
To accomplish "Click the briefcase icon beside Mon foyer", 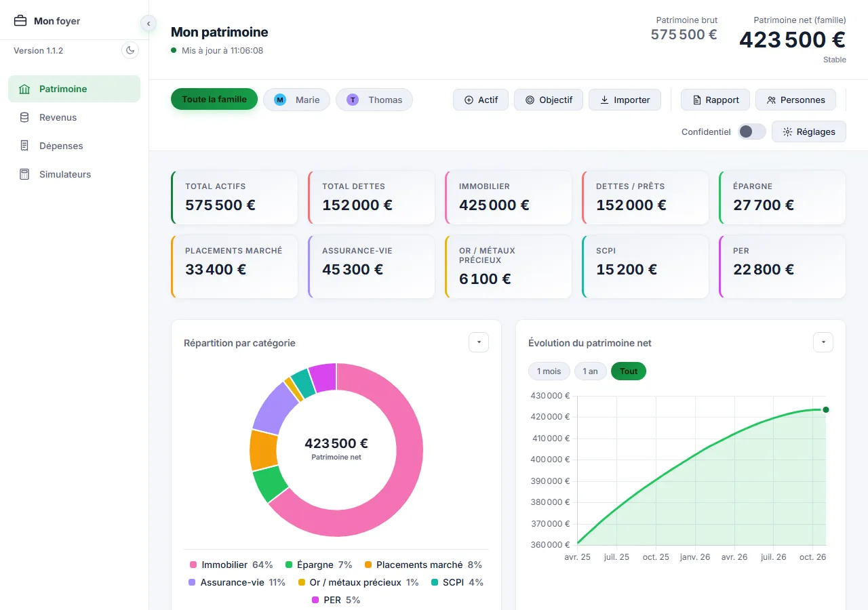I will click(20, 21).
